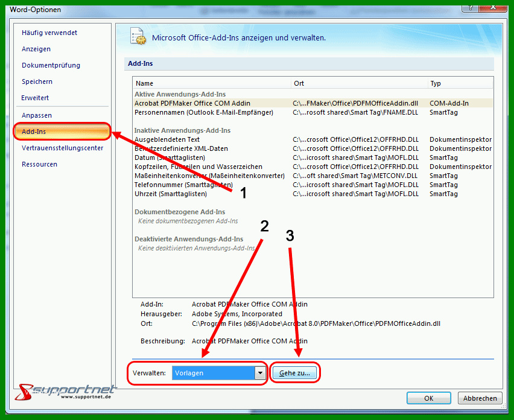Open the Verwalten dropdown arrow
This screenshot has width=514, height=420.
[260, 373]
